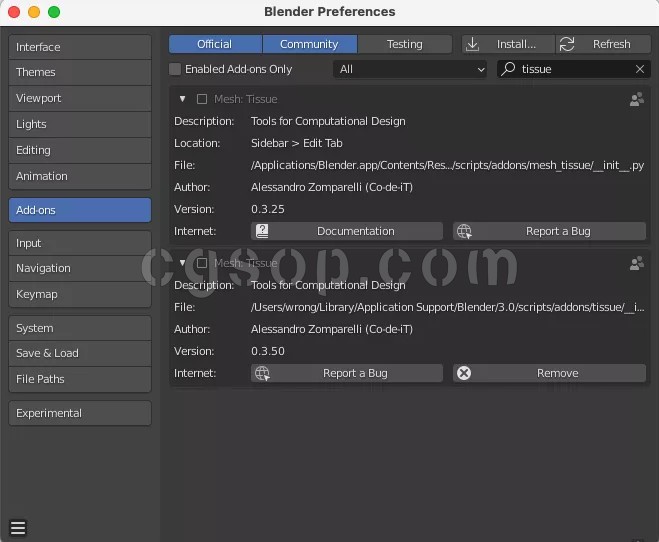Open the Animation section
Viewport: 659px width, 542px height.
[80, 176]
